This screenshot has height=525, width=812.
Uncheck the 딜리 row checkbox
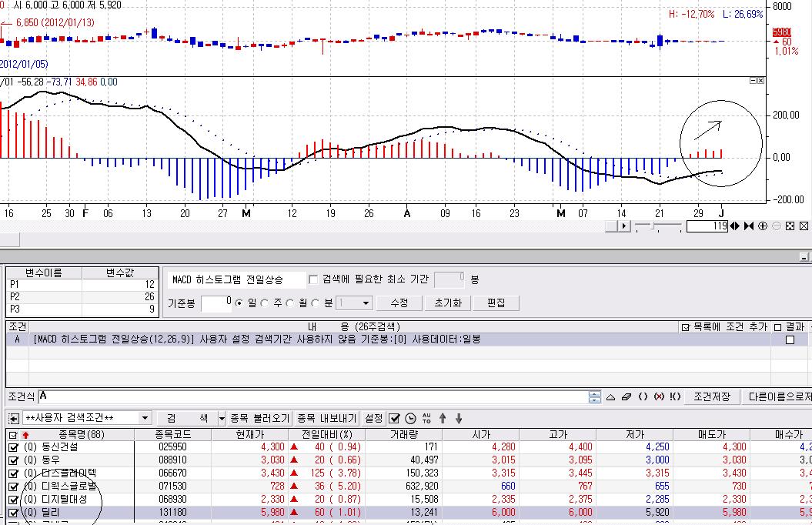point(13,513)
